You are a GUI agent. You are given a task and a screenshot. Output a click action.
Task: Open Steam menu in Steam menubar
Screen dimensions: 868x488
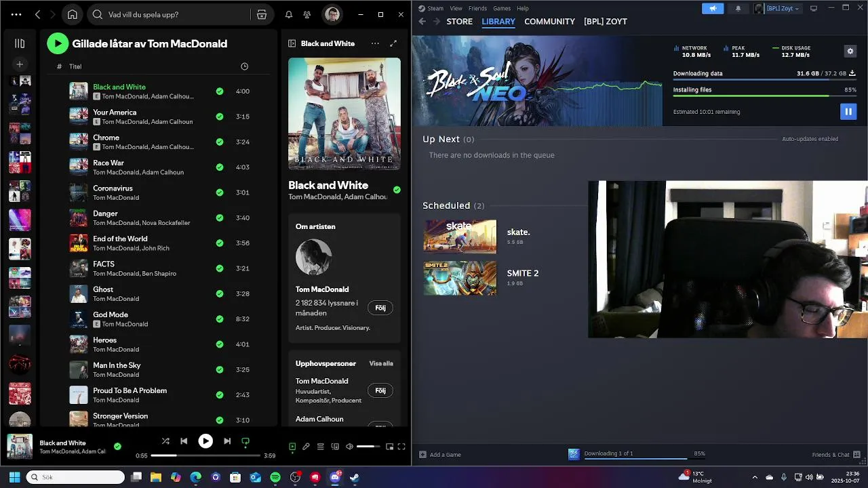point(435,8)
